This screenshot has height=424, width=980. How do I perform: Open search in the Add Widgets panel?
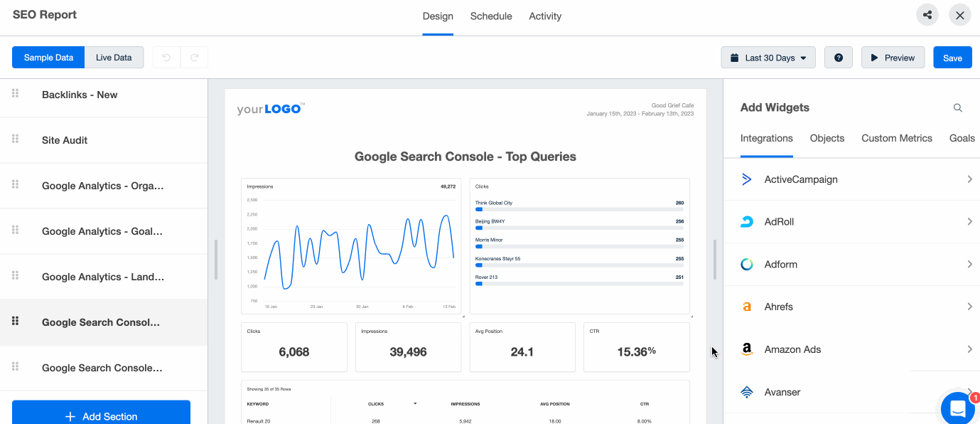957,107
